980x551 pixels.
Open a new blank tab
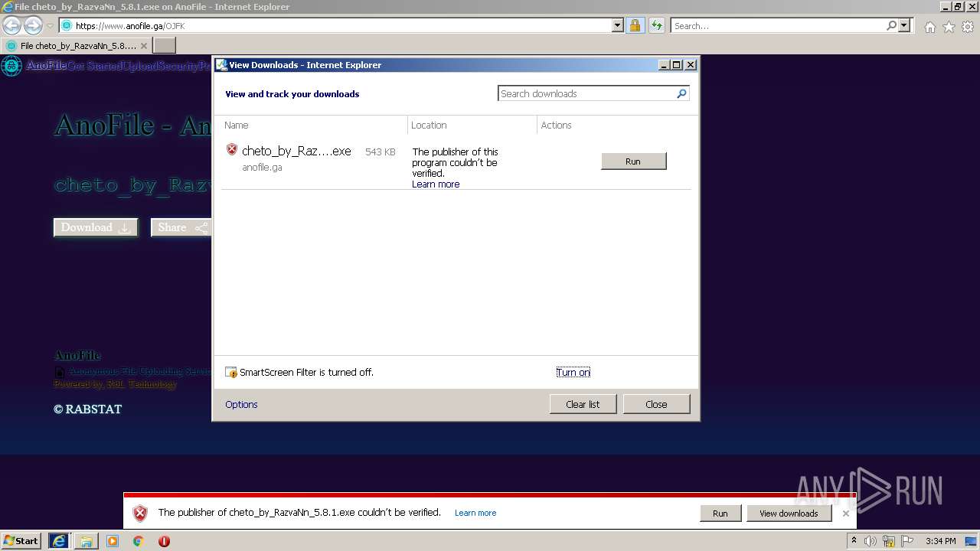pos(165,46)
